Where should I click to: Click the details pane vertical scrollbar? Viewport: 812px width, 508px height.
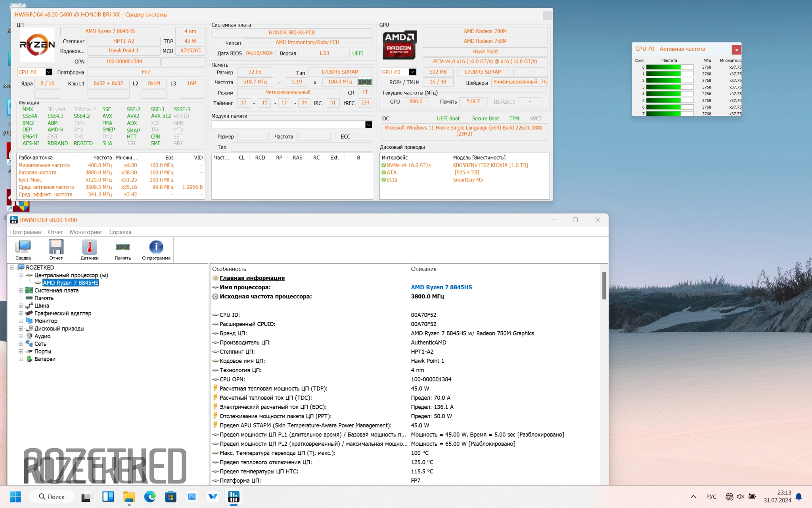click(x=604, y=286)
